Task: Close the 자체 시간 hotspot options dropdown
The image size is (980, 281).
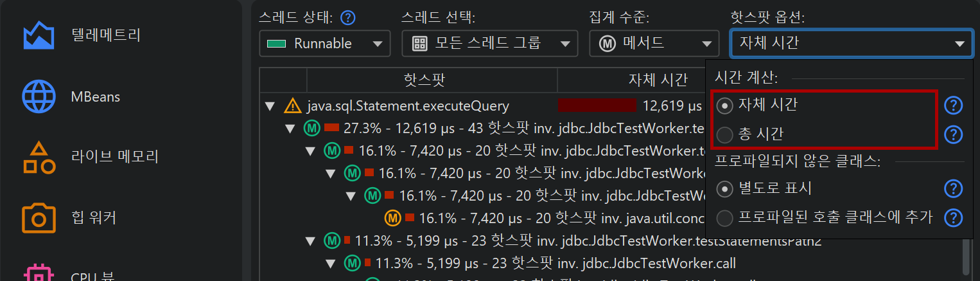Action: [x=851, y=44]
